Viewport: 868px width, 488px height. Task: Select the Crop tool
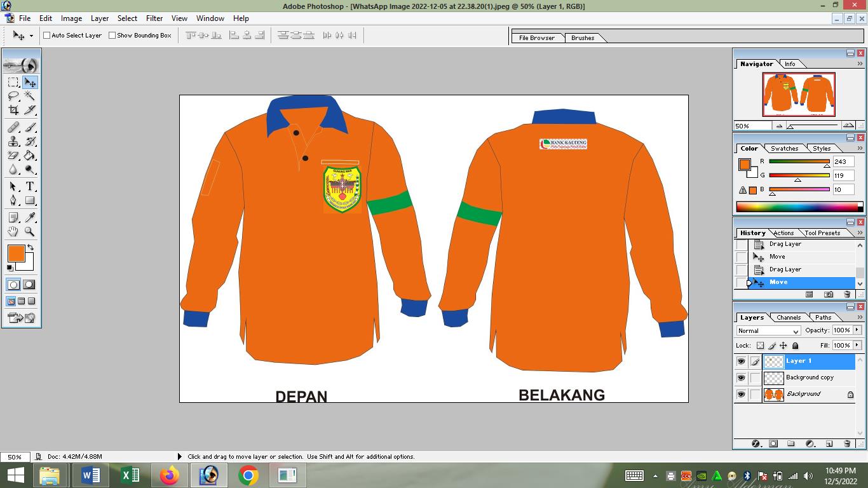tap(13, 111)
